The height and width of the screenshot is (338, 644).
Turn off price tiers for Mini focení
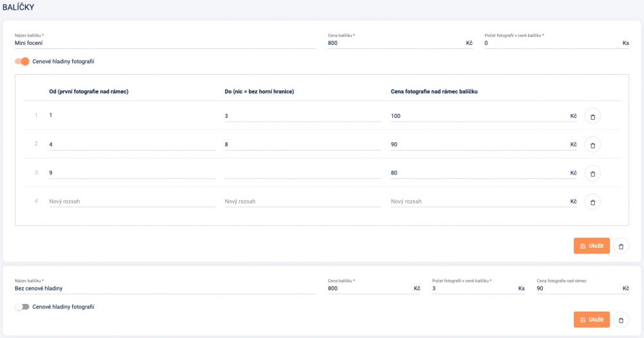[x=22, y=61]
